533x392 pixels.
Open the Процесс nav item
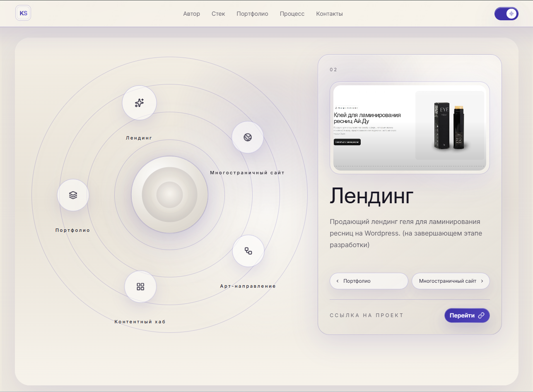pyautogui.click(x=292, y=14)
